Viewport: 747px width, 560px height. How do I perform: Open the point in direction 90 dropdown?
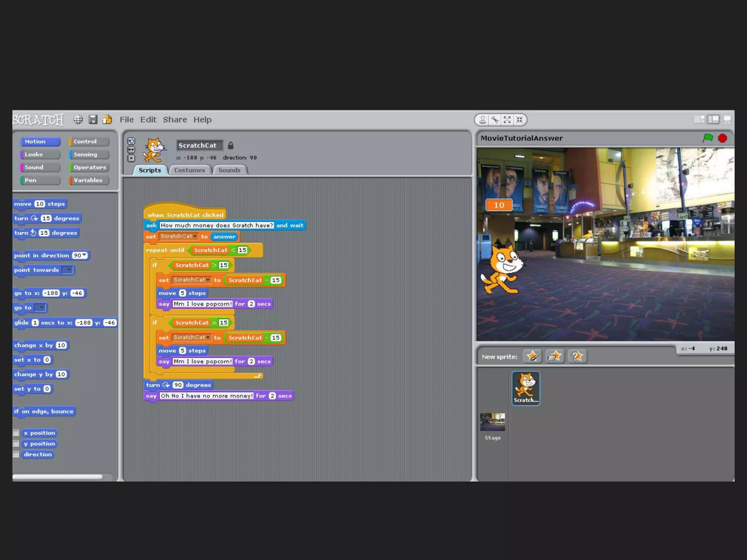(x=85, y=255)
